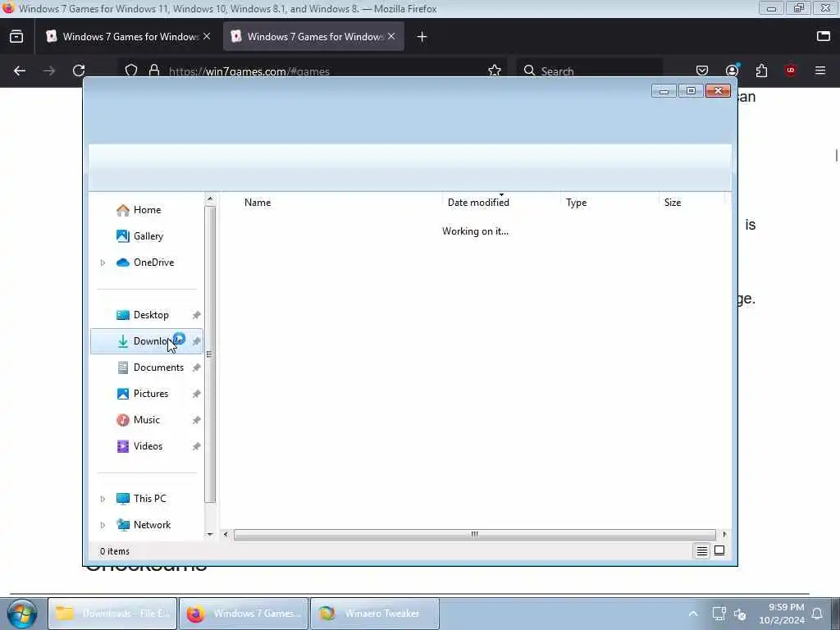Screen dimensions: 840x630
Task: Click the tray network display icon
Action: pyautogui.click(x=719, y=614)
